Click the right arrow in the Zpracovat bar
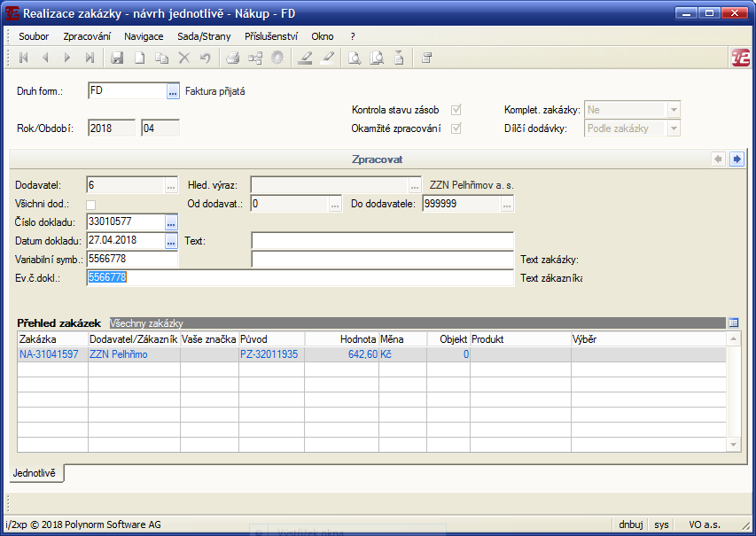This screenshot has height=536, width=756. 737,159
